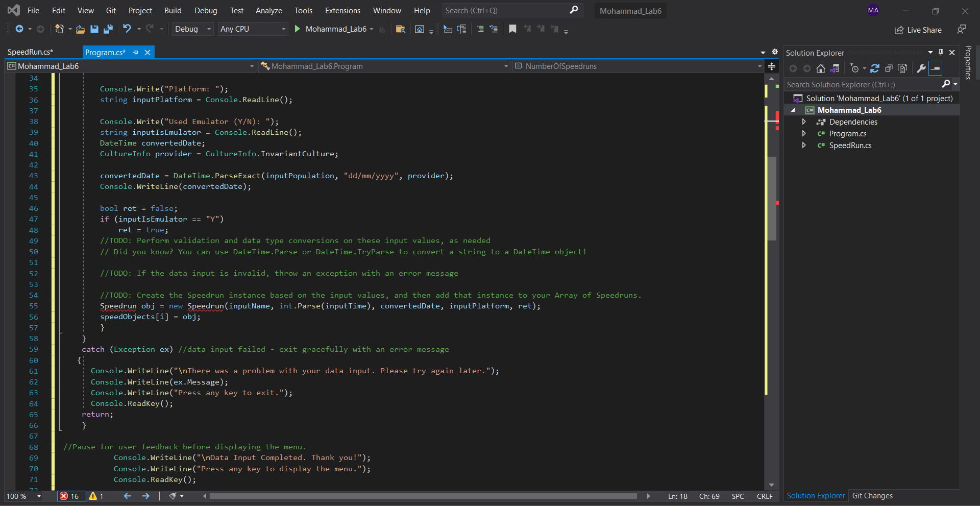The height and width of the screenshot is (506, 980).
Task: Start debugging with the green play icon
Action: (298, 29)
